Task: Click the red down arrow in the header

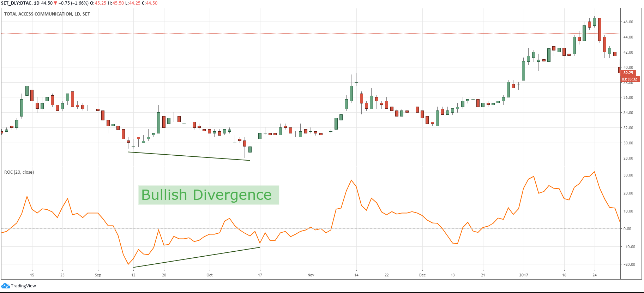Action: 55,3
